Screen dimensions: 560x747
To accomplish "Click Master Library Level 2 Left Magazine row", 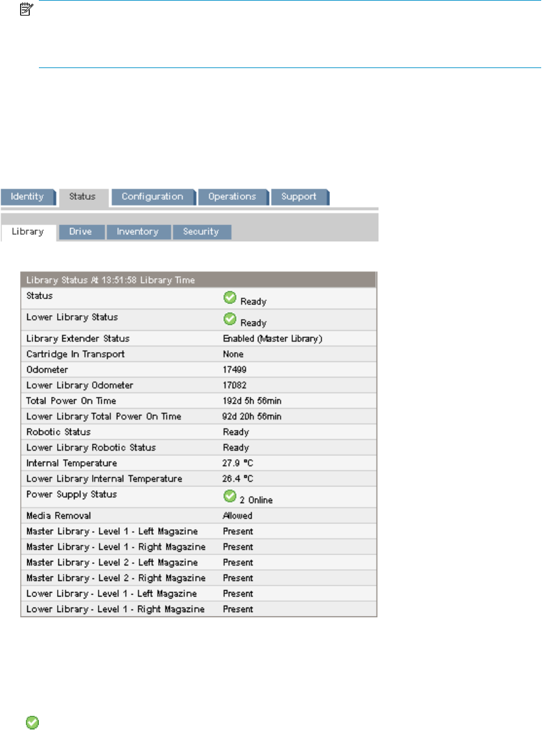I will click(198, 563).
